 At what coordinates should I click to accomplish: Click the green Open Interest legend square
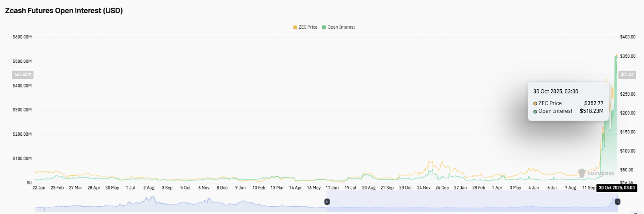(324, 27)
